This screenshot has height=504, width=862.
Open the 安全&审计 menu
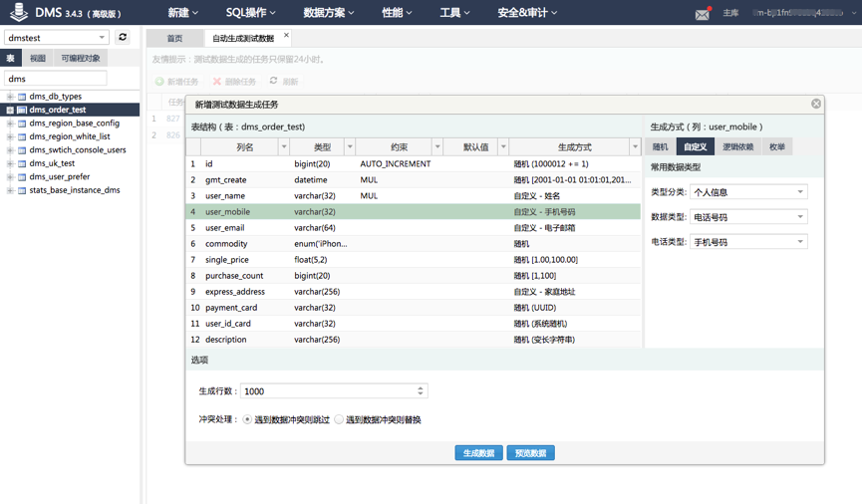(x=527, y=12)
